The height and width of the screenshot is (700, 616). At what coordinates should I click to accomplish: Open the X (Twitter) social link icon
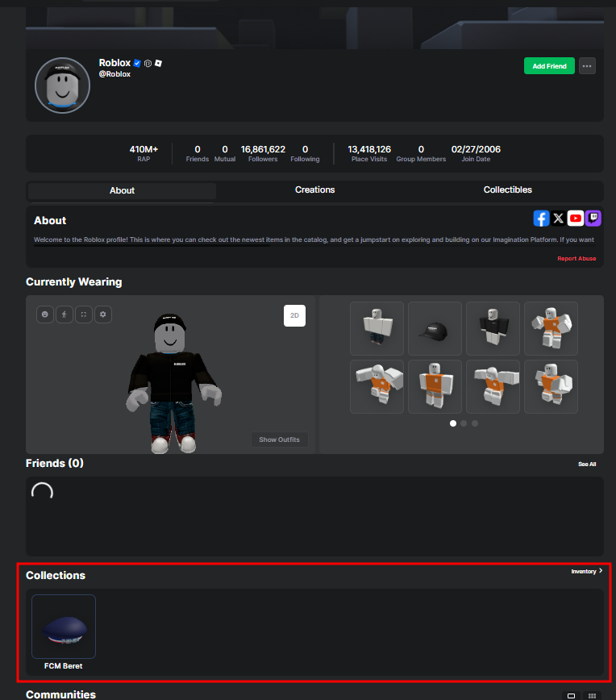pyautogui.click(x=558, y=219)
